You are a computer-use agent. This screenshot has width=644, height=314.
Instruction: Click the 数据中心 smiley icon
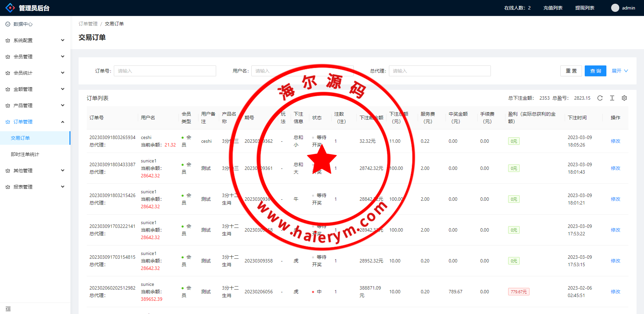(x=8, y=24)
